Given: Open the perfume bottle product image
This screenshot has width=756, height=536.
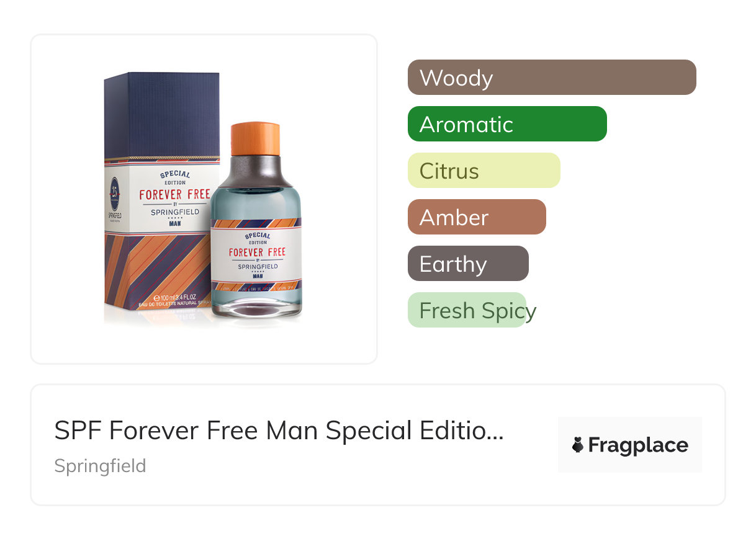Looking at the screenshot, I should pos(256,220).
